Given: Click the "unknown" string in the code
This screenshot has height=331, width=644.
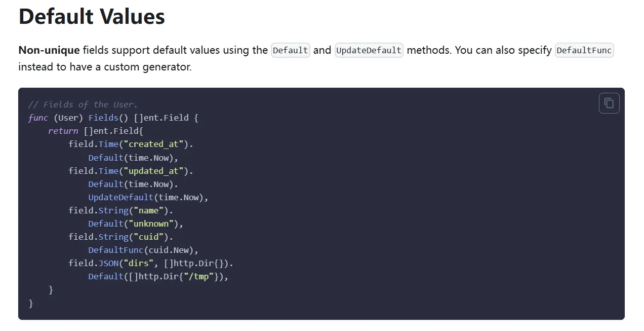Looking at the screenshot, I should coord(151,224).
